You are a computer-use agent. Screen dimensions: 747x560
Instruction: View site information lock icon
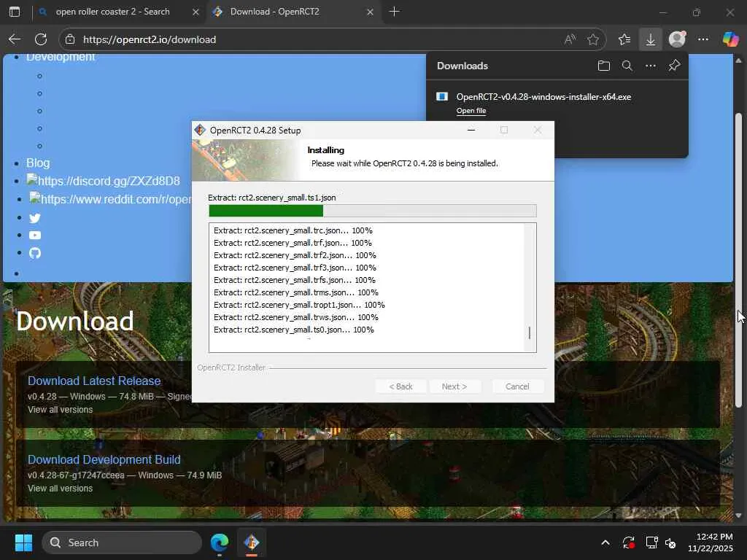70,39
